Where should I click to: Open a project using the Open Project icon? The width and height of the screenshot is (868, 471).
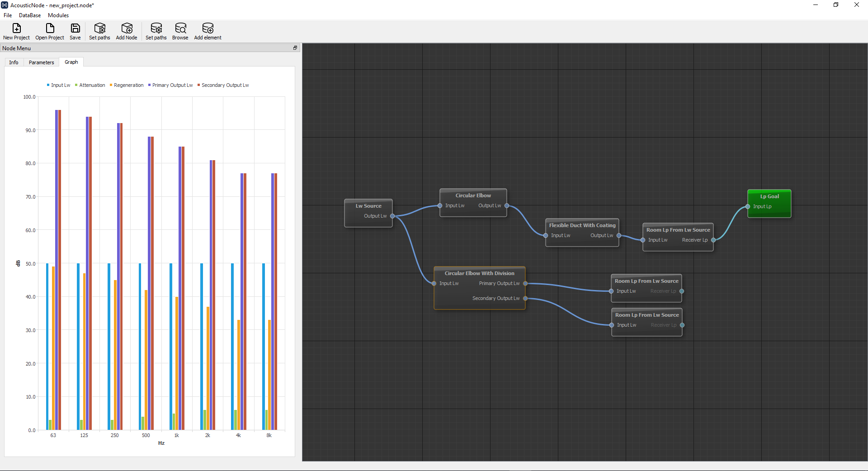(49, 31)
